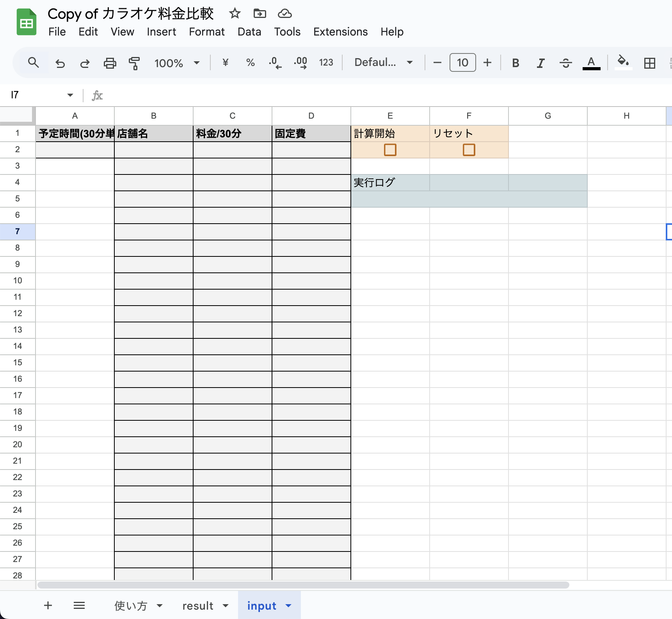The height and width of the screenshot is (619, 672).
Task: Select the 予定時間 header cell
Action: pos(75,133)
